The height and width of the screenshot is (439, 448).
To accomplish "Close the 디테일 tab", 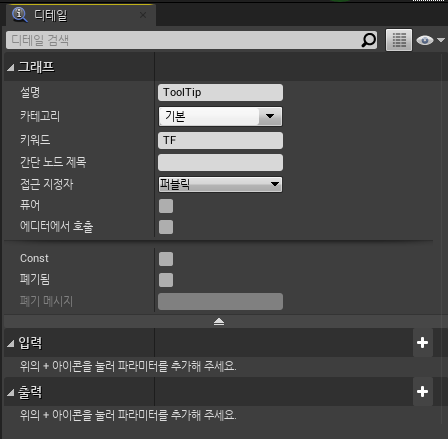I will point(143,15).
